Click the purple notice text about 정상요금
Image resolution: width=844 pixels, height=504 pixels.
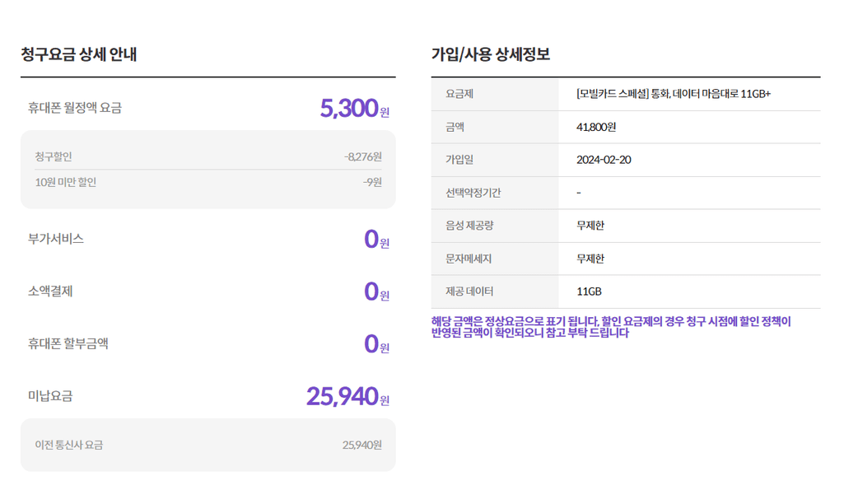point(610,327)
